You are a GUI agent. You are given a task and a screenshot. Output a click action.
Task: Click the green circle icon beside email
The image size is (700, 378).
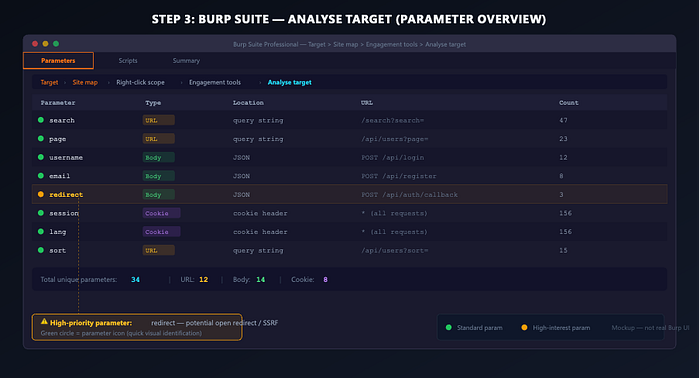click(x=41, y=176)
